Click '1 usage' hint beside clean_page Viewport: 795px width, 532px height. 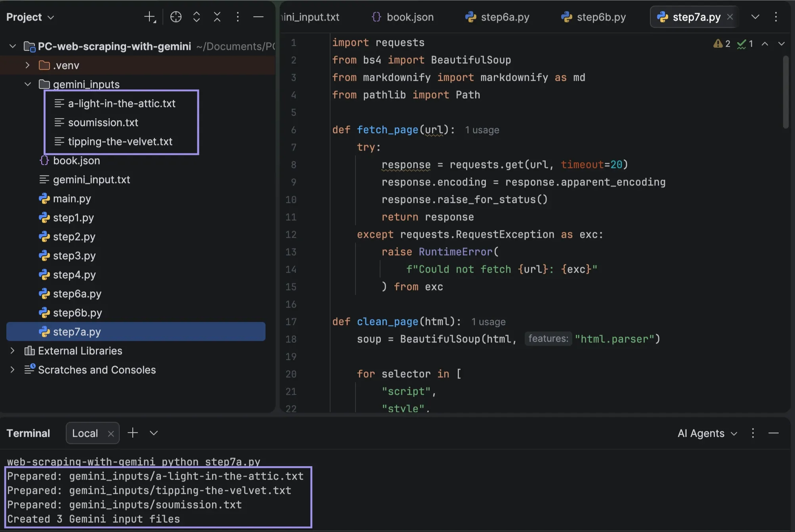488,322
